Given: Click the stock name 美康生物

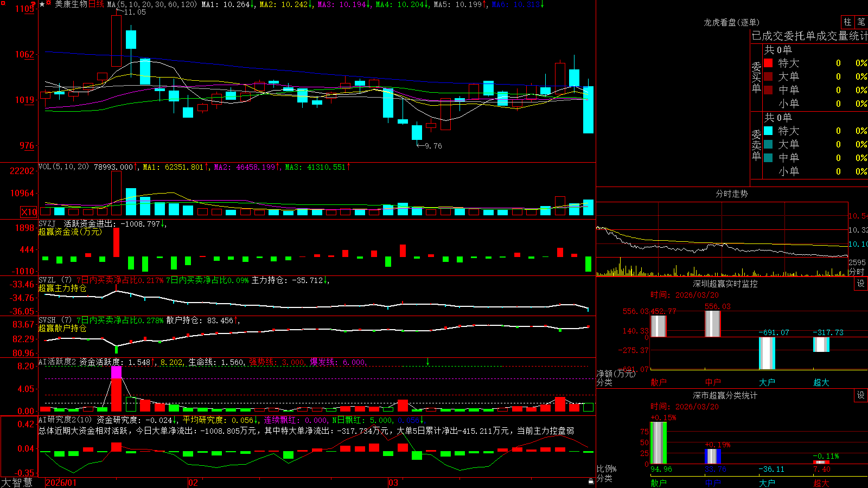Looking at the screenshot, I should pyautogui.click(x=71, y=4).
